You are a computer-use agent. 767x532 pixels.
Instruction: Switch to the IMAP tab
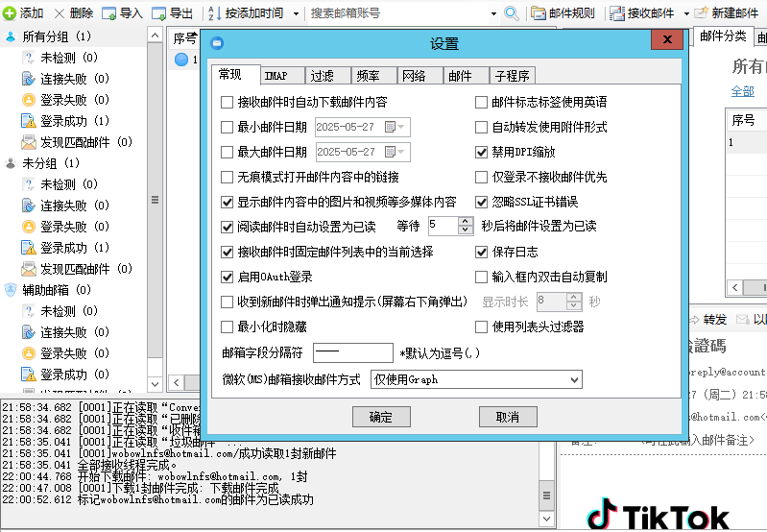276,76
